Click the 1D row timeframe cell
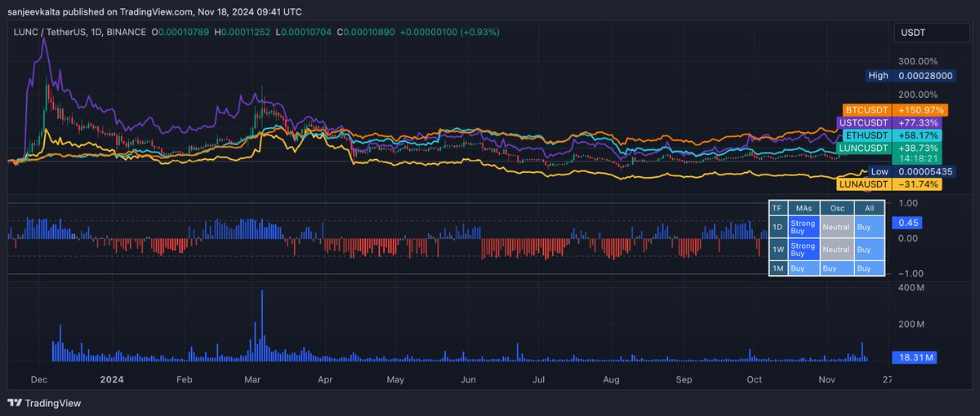 pyautogui.click(x=779, y=228)
